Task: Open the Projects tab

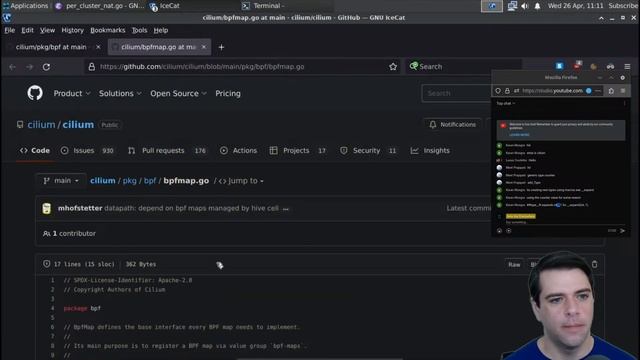Action: (298, 151)
